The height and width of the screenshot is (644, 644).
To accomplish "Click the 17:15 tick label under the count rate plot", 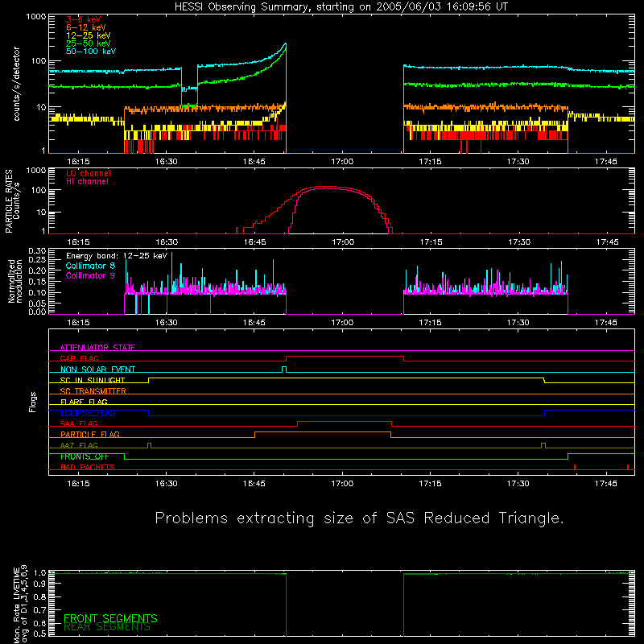I will (430, 162).
